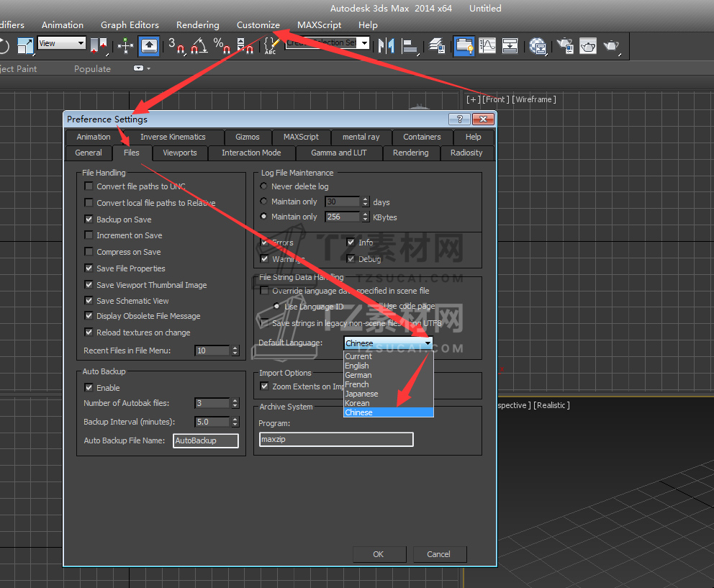The width and height of the screenshot is (714, 588).
Task: Click the Render Production teapot icon
Action: coord(612,45)
